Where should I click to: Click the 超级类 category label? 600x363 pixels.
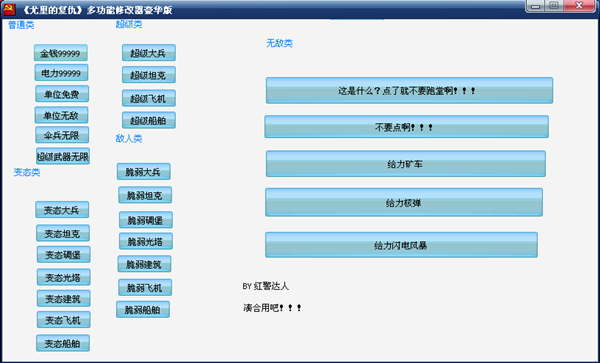point(129,24)
